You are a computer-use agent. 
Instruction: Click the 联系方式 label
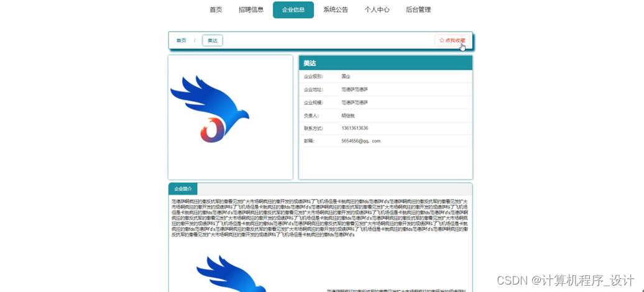click(313, 128)
